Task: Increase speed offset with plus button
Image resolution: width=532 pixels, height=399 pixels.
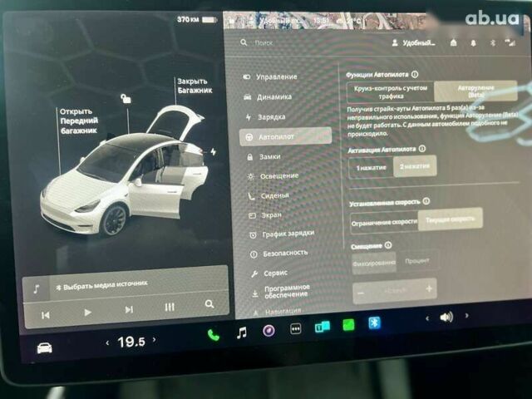Action: tap(429, 288)
